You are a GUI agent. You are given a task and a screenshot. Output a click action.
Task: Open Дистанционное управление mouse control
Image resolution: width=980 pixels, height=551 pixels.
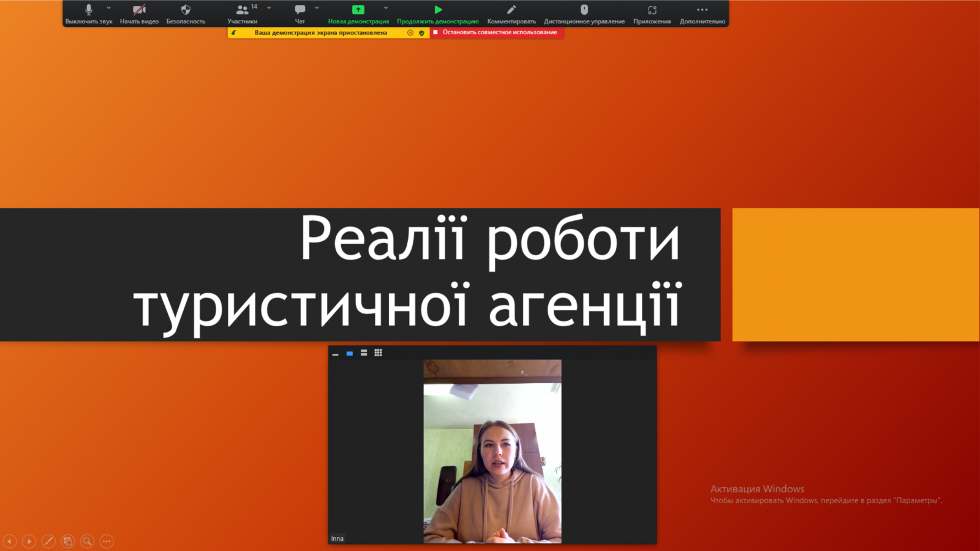[x=584, y=13]
